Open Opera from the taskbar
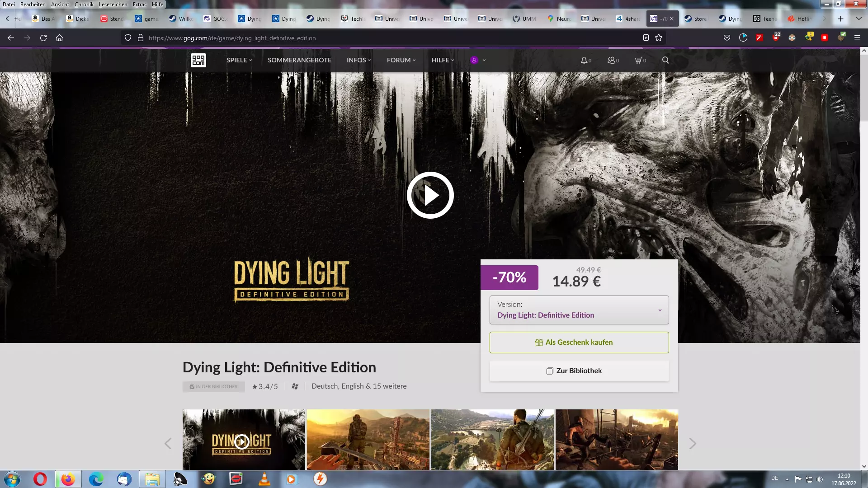The width and height of the screenshot is (868, 488). coord(40,479)
